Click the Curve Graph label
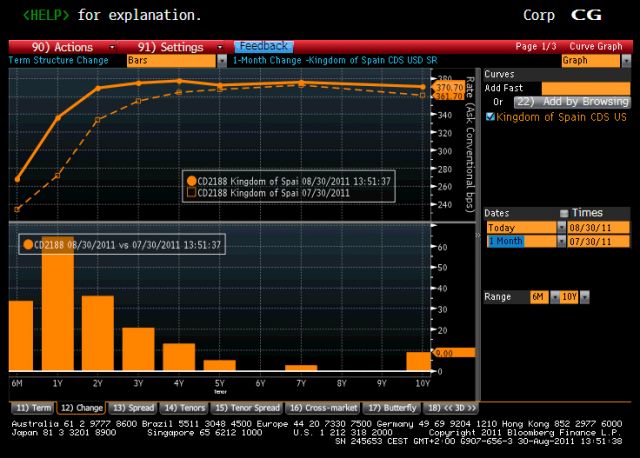 pos(596,47)
